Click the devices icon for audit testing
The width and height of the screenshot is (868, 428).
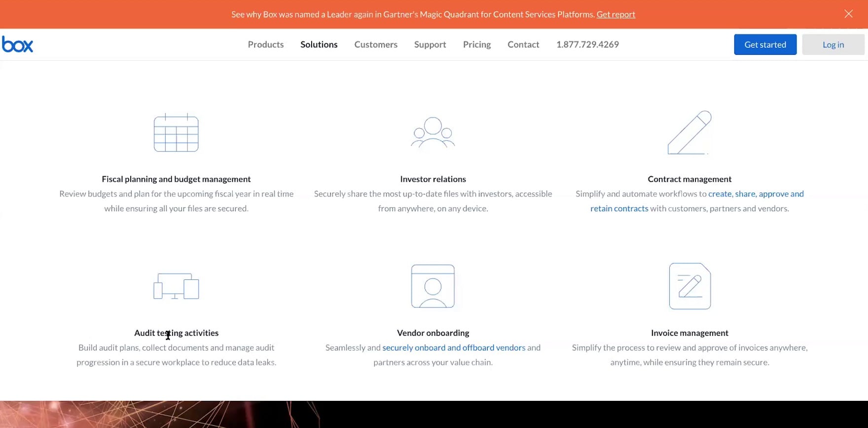tap(176, 286)
